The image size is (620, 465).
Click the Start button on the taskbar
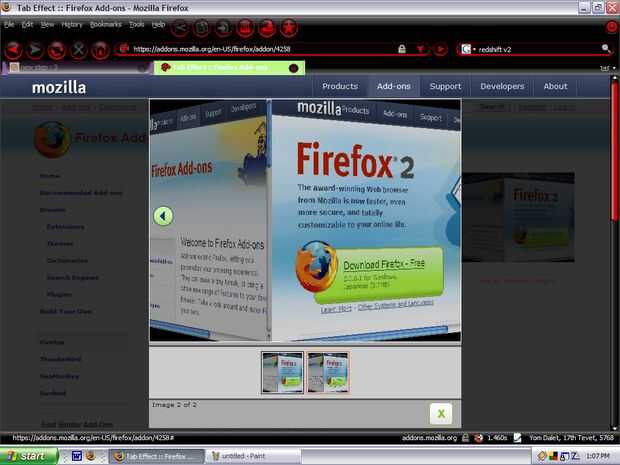click(29, 456)
